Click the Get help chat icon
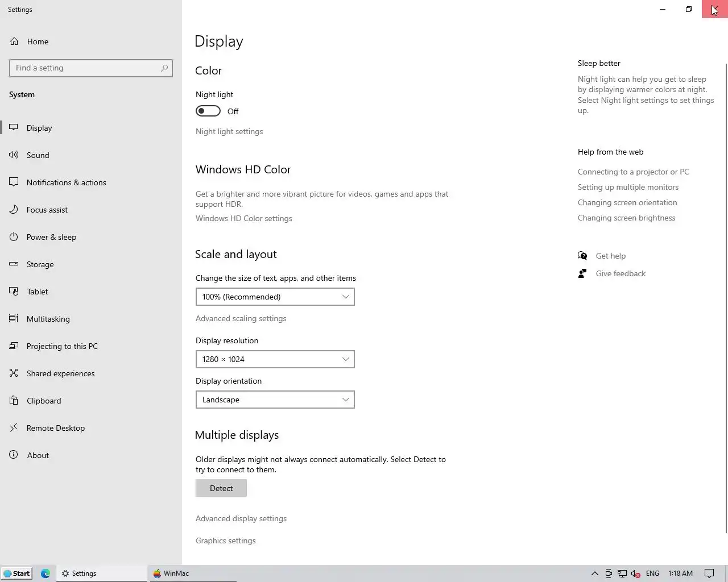 pyautogui.click(x=582, y=256)
